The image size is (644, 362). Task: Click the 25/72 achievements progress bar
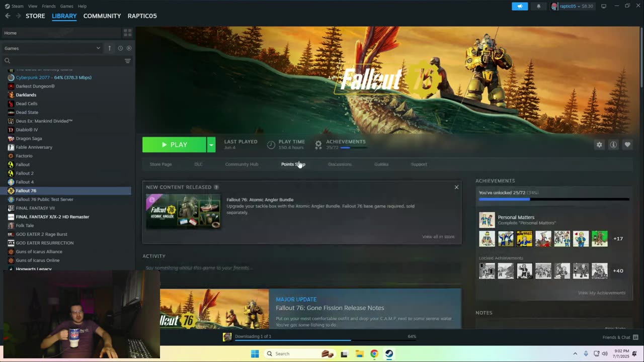pyautogui.click(x=554, y=200)
